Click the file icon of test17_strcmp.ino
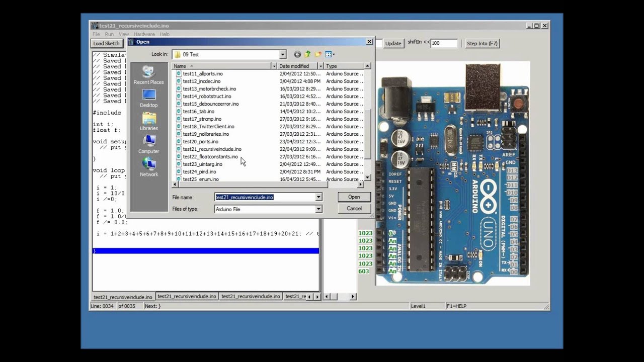 coord(179,119)
